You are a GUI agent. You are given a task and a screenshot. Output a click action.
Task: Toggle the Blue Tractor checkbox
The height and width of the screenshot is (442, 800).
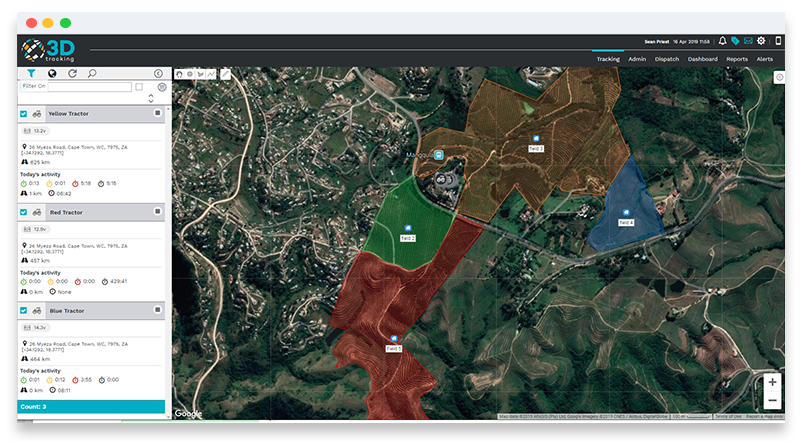pyautogui.click(x=24, y=311)
